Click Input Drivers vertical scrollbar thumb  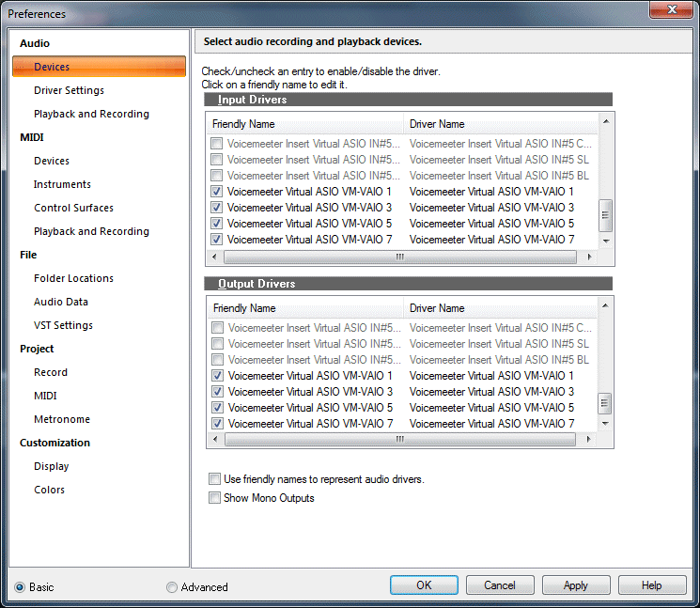605,215
